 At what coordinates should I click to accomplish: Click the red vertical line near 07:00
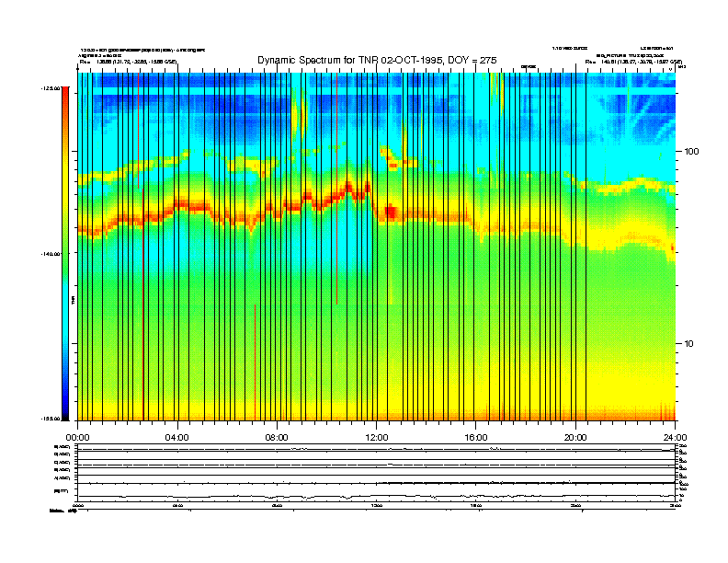tap(255, 362)
